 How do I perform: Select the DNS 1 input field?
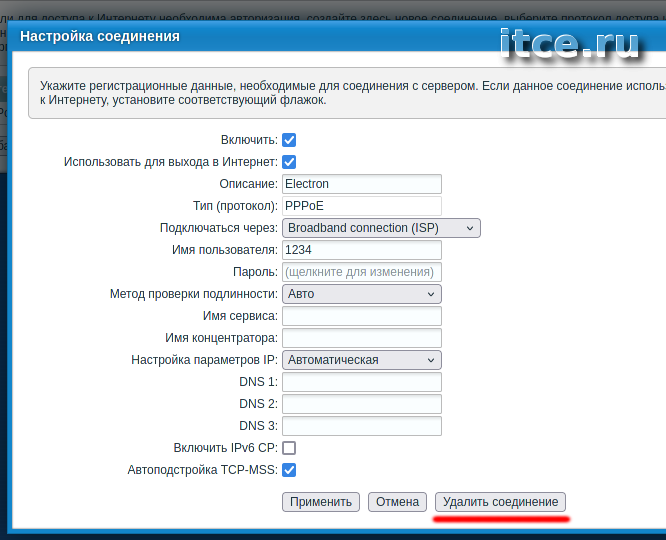pos(361,382)
